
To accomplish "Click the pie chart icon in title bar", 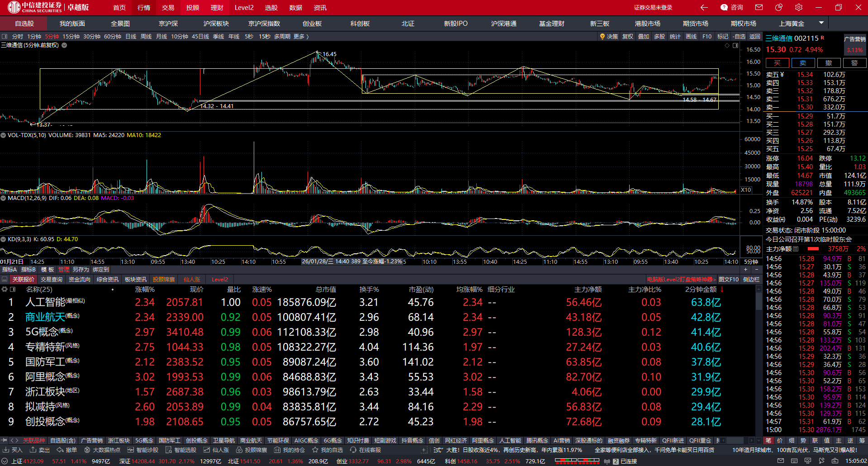I will (779, 7).
